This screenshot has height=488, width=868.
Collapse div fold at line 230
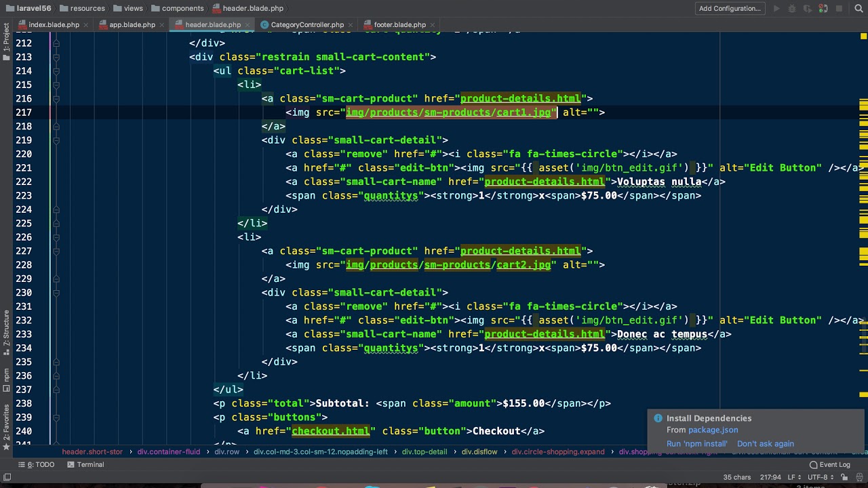click(x=56, y=293)
